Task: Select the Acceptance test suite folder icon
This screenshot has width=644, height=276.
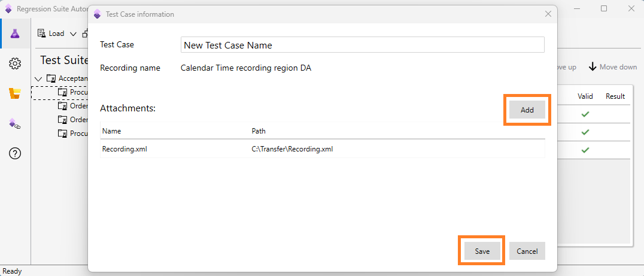Action: [x=51, y=78]
